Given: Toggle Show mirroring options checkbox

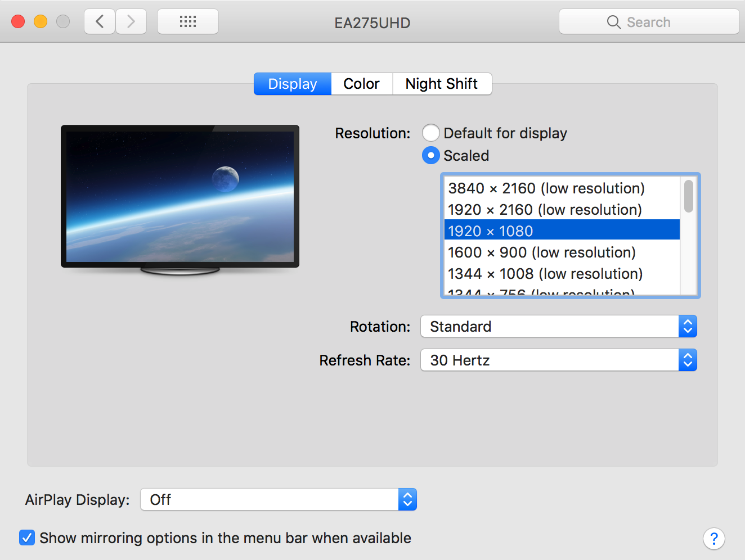Looking at the screenshot, I should pyautogui.click(x=27, y=538).
